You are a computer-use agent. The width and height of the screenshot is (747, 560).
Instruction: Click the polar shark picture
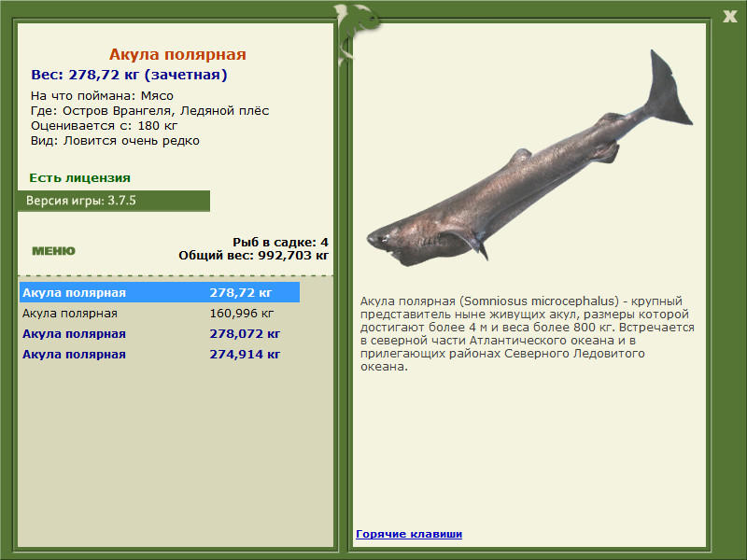(529, 158)
